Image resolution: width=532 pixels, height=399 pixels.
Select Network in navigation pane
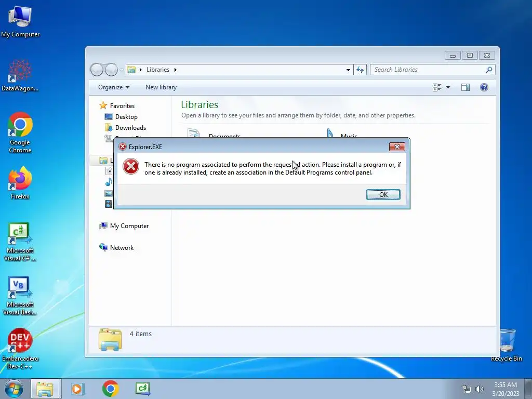[116, 248]
